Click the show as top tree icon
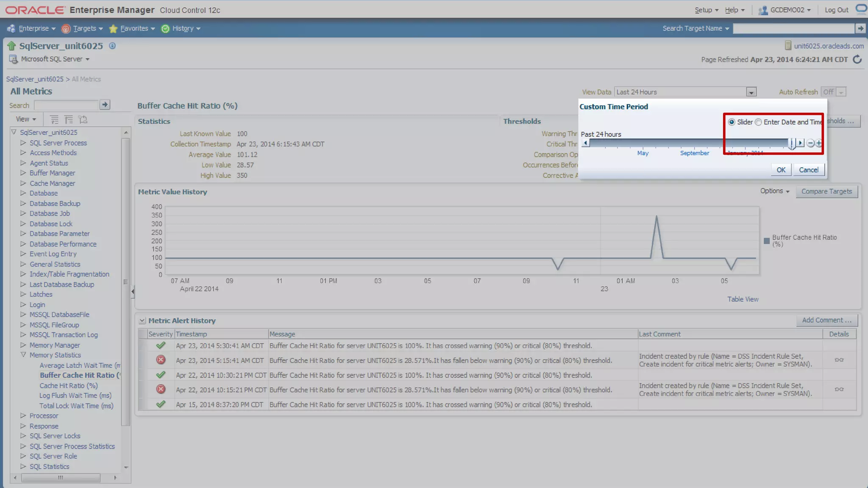The width and height of the screenshot is (868, 488). [x=83, y=119]
